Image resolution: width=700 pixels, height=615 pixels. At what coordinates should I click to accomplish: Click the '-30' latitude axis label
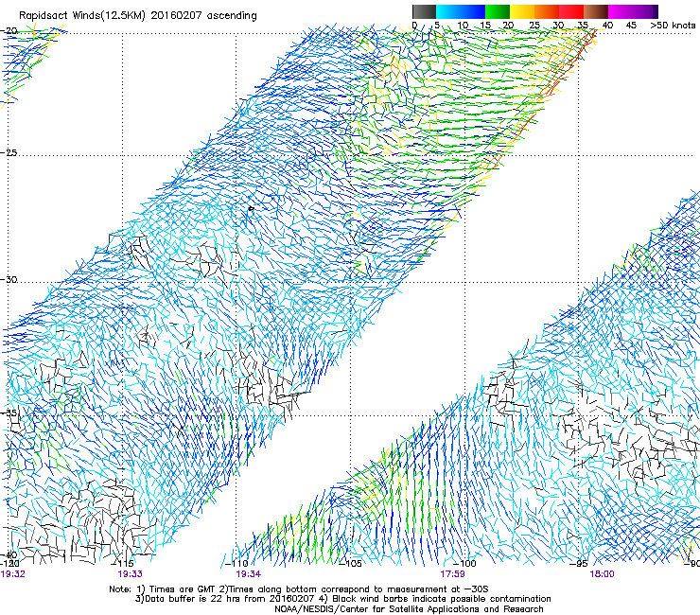[x=9, y=279]
